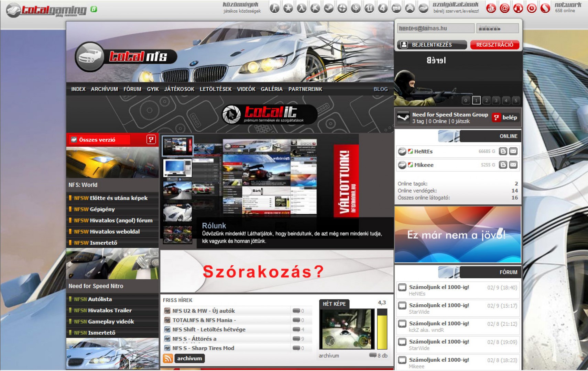This screenshot has width=588, height=371.
Task: Click the archívum link under Hét képe
Action: tap(329, 356)
